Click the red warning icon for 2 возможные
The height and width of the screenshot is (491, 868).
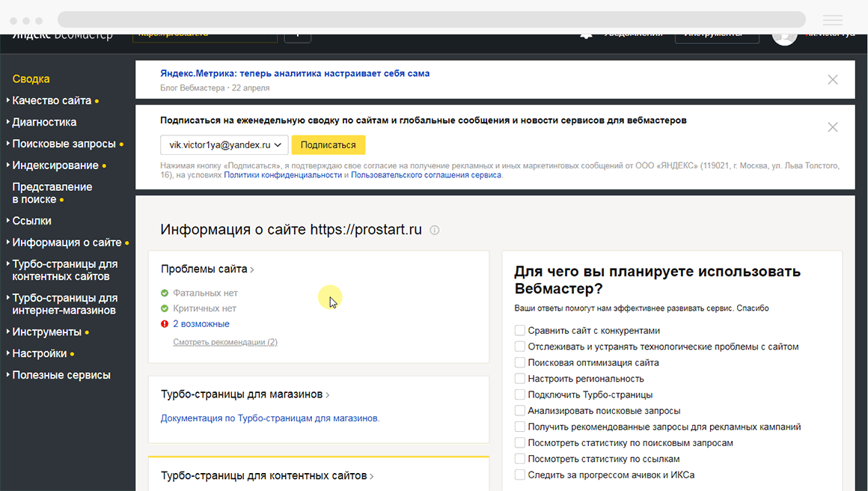tap(165, 324)
